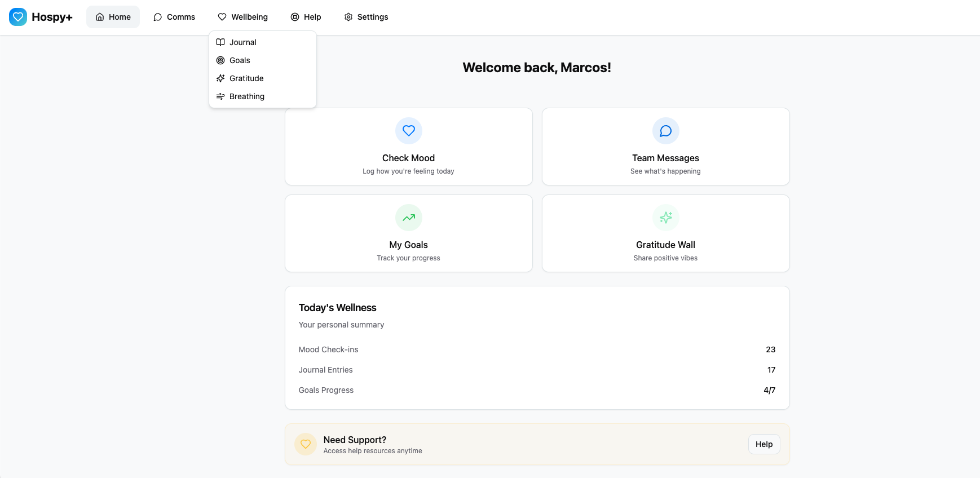Viewport: 980px width, 478px height.
Task: Click the Mood Check-ins label
Action: 329,349
